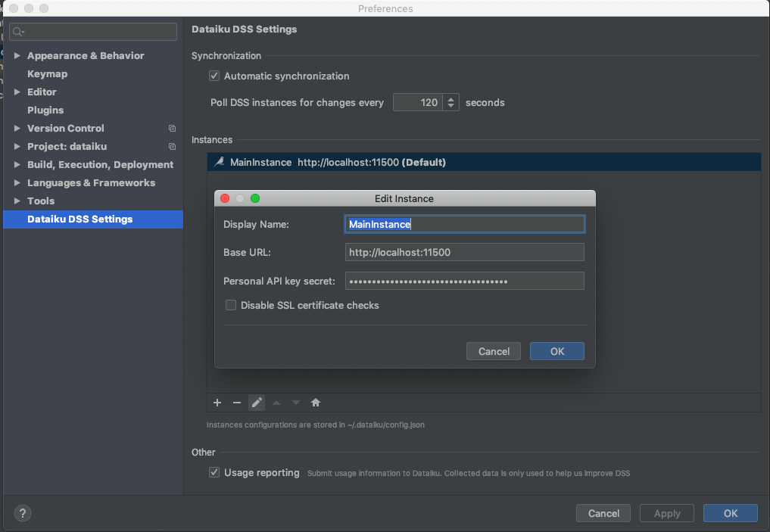Toggle Automatic synchronization checkbox
Image resolution: width=770 pixels, height=532 pixels.
[x=214, y=76]
